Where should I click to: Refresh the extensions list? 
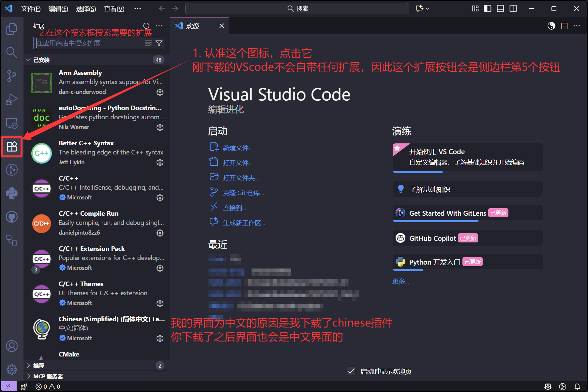pos(146,26)
